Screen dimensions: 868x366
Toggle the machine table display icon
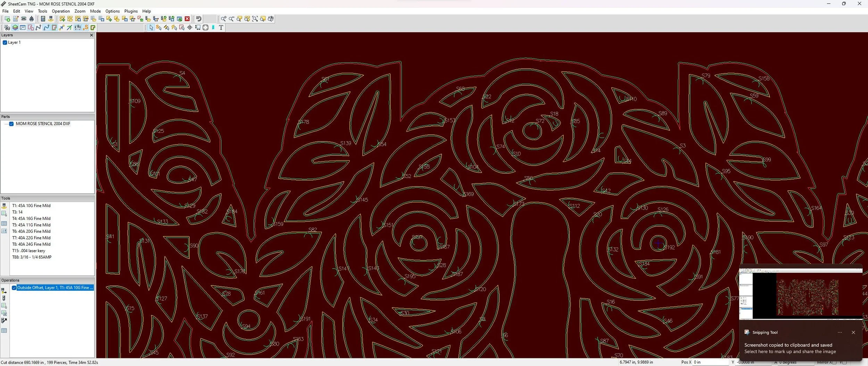coord(77,27)
